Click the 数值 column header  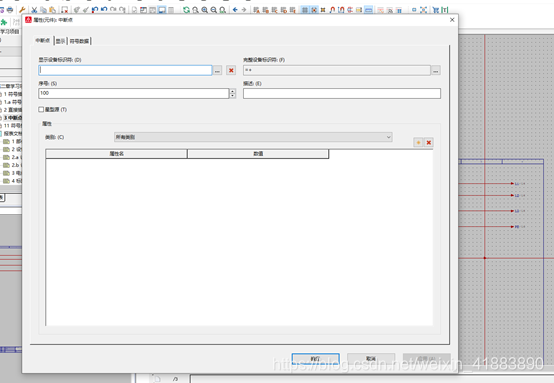pos(258,154)
